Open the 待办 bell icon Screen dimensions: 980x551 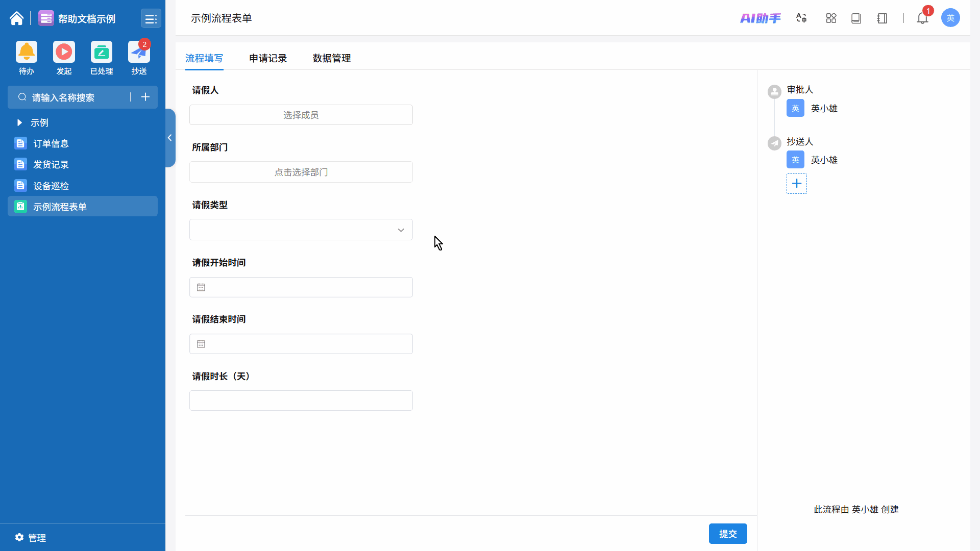[27, 52]
